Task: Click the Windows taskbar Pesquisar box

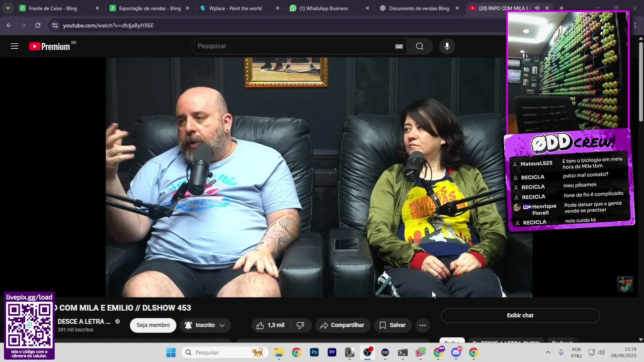Action: pos(224,352)
